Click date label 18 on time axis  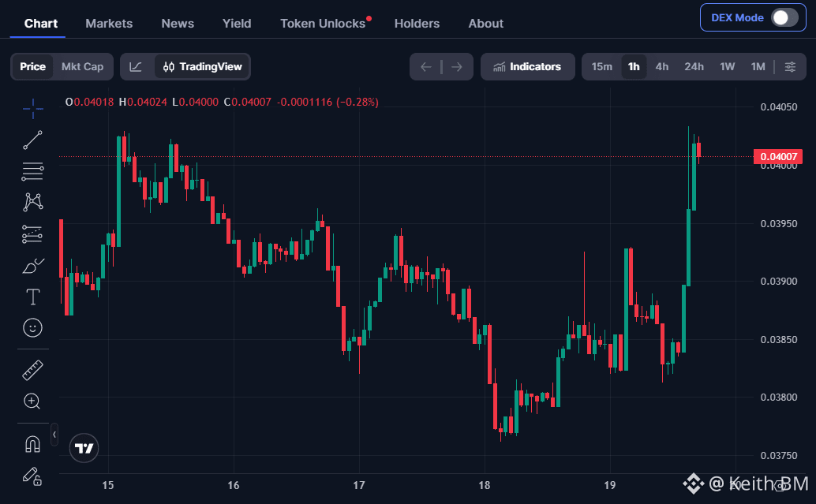pyautogui.click(x=485, y=485)
